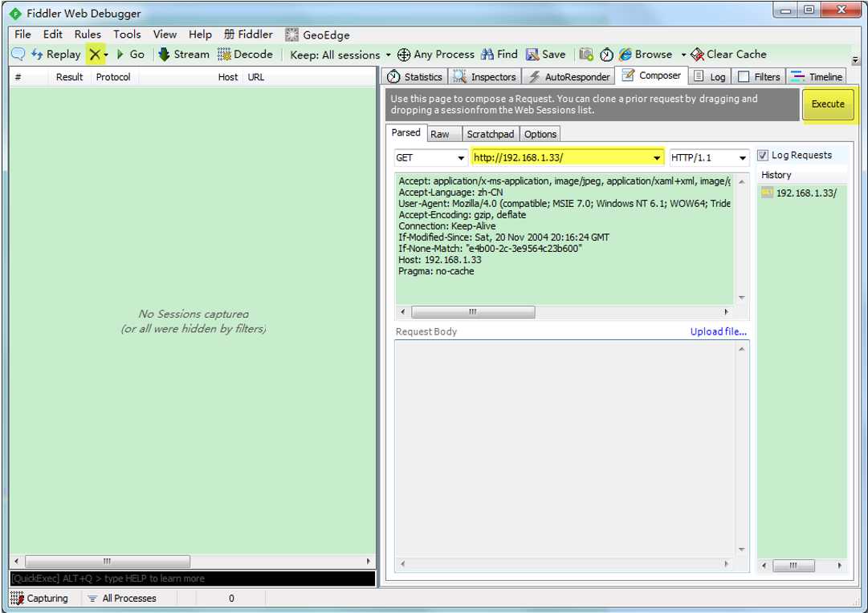Click the request headers scroll-down arrow
Screen dimensions: 868x613
point(742,298)
